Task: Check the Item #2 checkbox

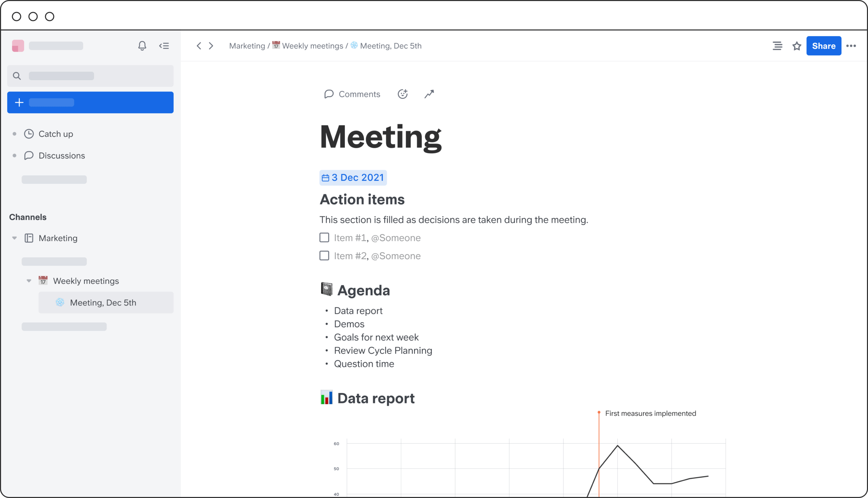Action: (x=324, y=256)
